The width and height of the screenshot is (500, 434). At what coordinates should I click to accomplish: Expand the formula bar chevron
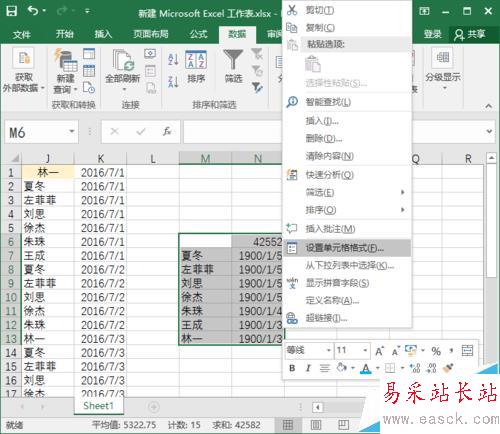click(x=489, y=131)
